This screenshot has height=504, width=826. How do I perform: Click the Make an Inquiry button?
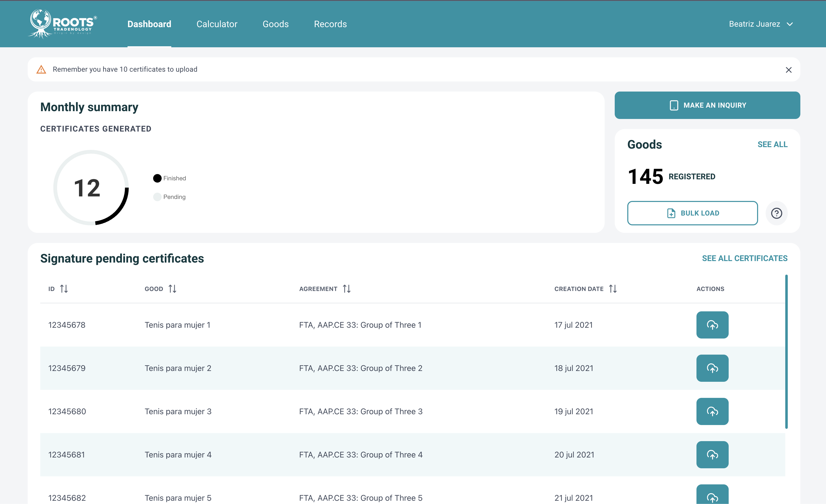click(x=707, y=105)
